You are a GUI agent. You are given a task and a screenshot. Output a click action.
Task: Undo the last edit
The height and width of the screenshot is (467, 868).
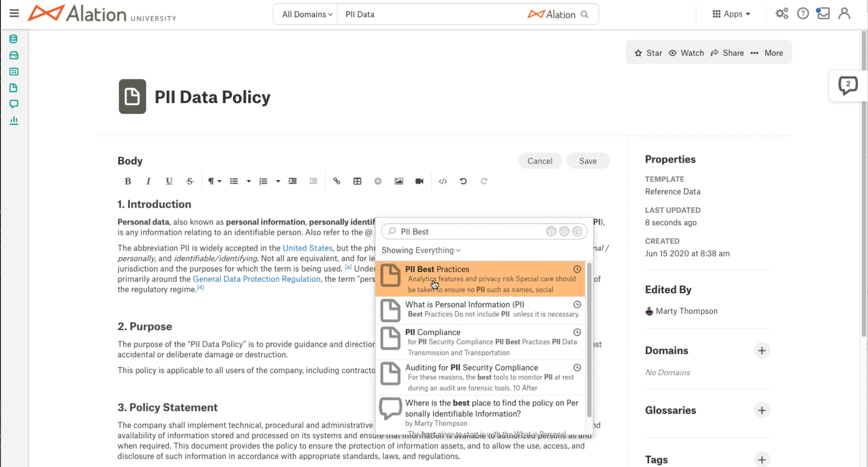pyautogui.click(x=463, y=181)
